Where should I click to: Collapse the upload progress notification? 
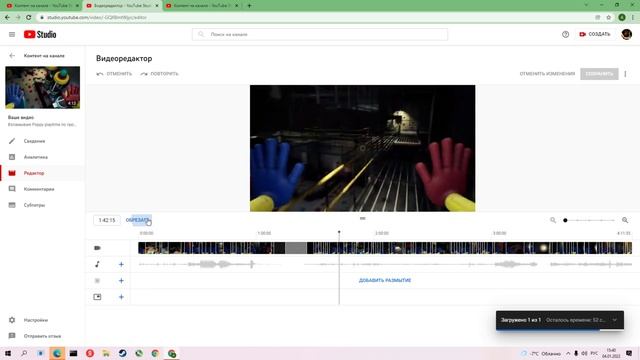tap(615, 320)
